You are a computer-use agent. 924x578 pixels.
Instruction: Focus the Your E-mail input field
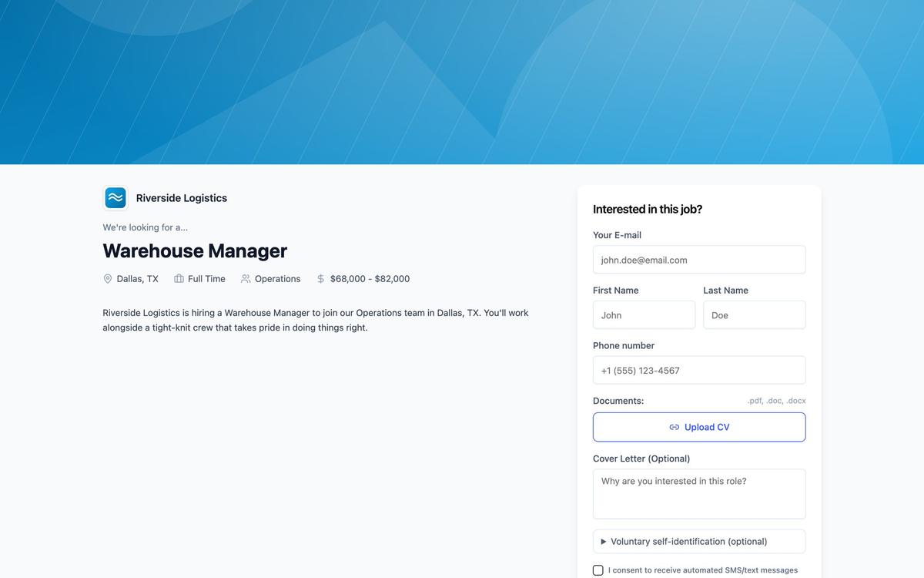point(699,260)
